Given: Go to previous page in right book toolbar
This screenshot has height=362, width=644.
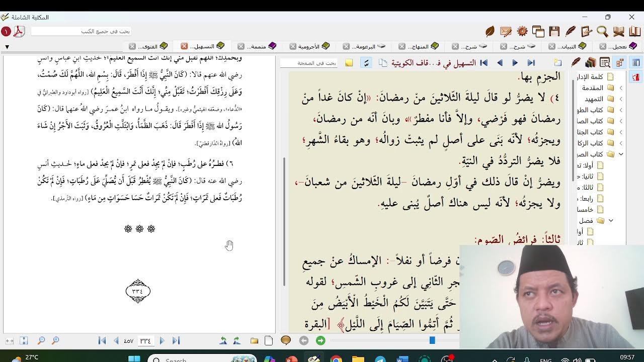Looking at the screenshot, I should [500, 63].
